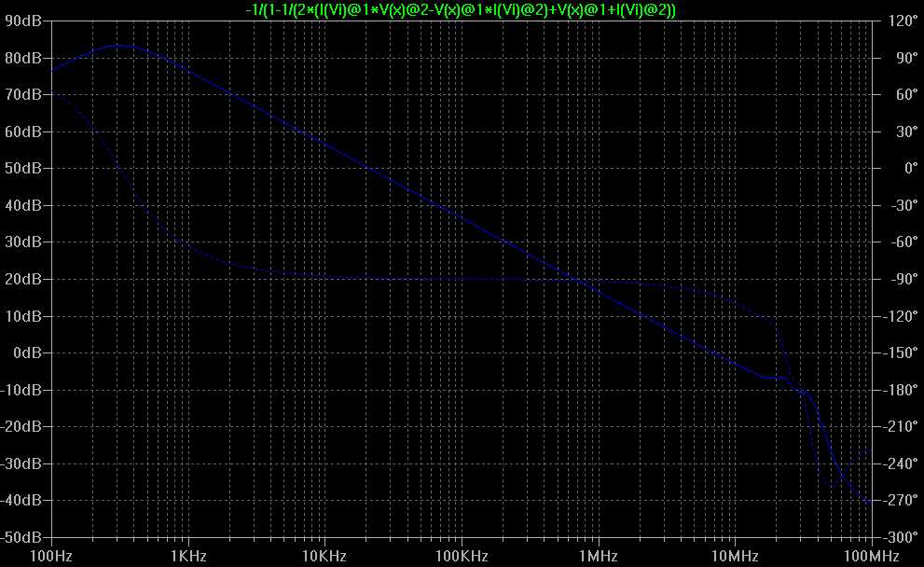This screenshot has width=924, height=567.
Task: Click the 40dB left axis label
Action: coord(23,205)
